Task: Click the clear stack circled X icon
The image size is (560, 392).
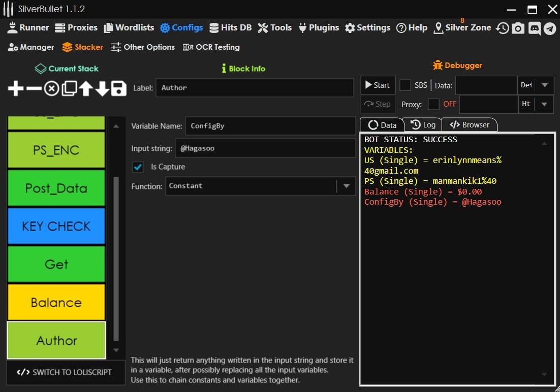Action: (x=51, y=89)
